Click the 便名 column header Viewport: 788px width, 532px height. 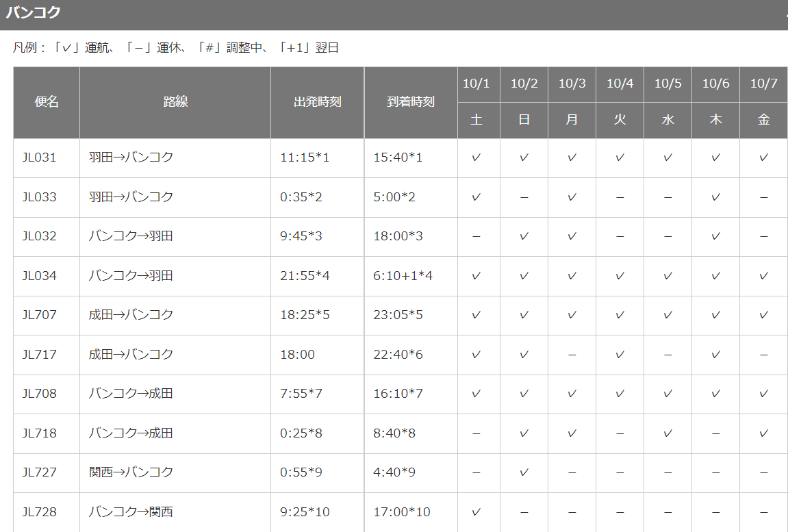47,102
